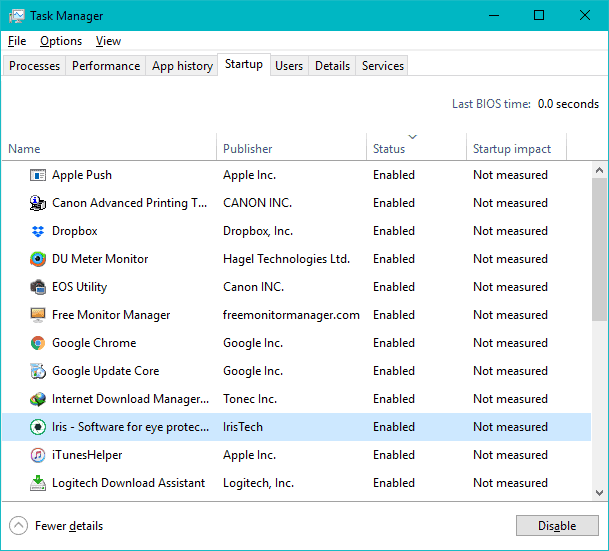This screenshot has width=609, height=551.
Task: Click the IrisTech publisher cell
Action: coord(243,427)
